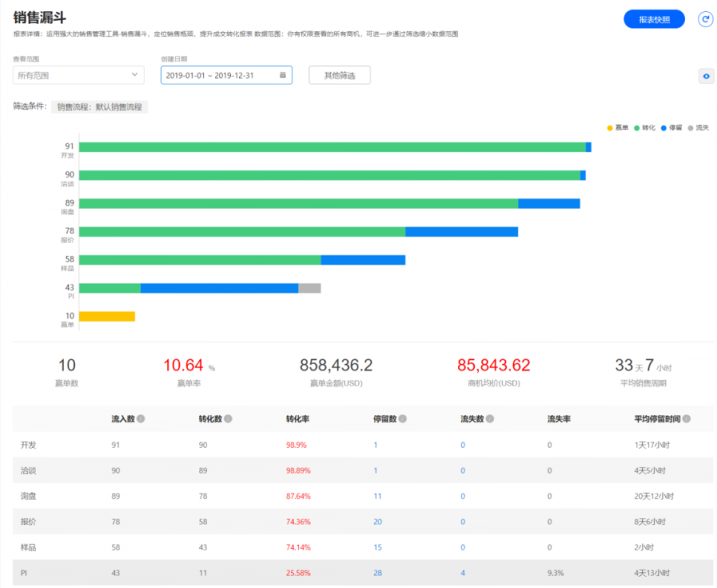The height and width of the screenshot is (588, 717).
Task: Toggle the 停留 legend entry
Action: 672,128
